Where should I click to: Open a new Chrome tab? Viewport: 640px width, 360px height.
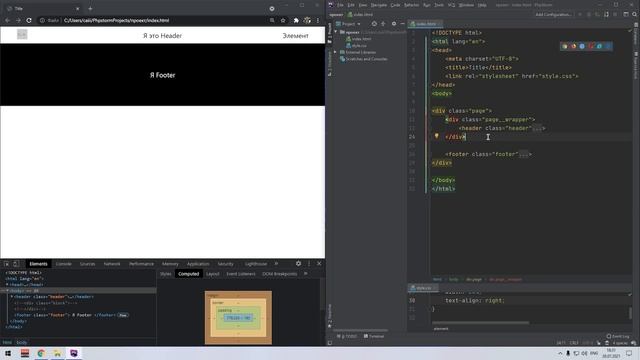90,8
